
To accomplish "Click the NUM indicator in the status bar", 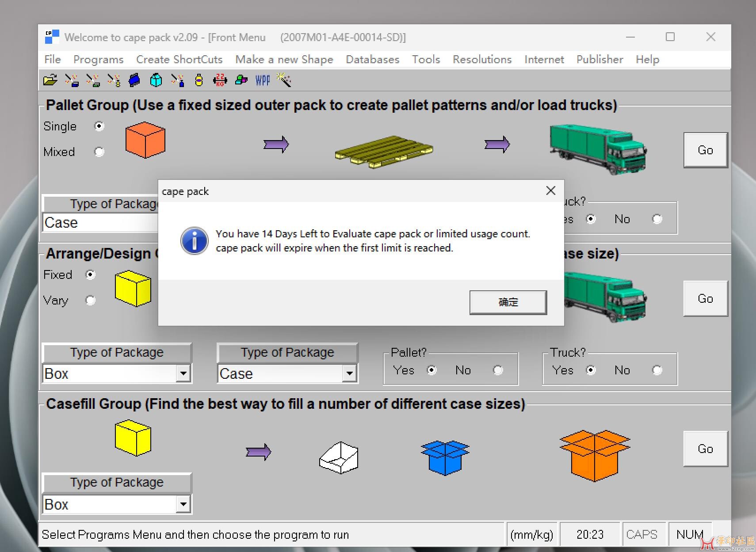I will pos(690,535).
